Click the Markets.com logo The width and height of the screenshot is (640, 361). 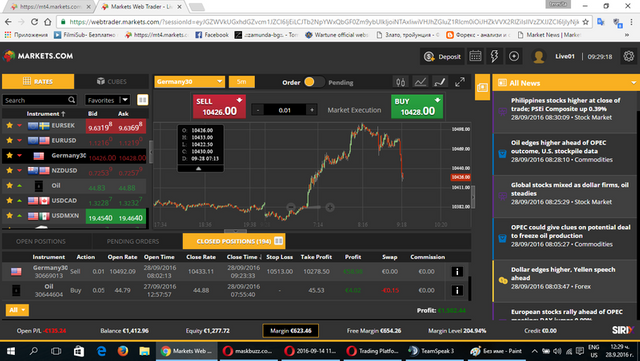point(38,56)
